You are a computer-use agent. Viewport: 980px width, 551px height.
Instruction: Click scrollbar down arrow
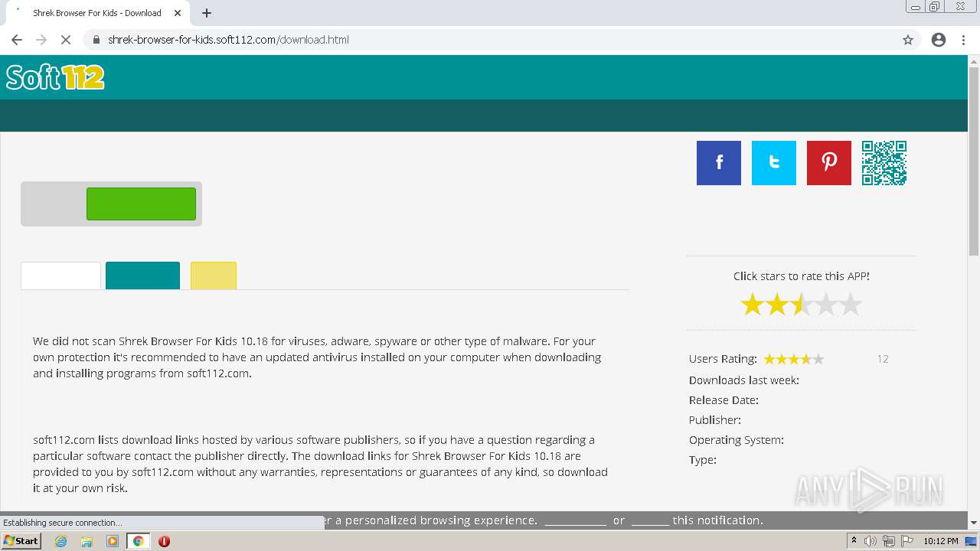[x=974, y=523]
